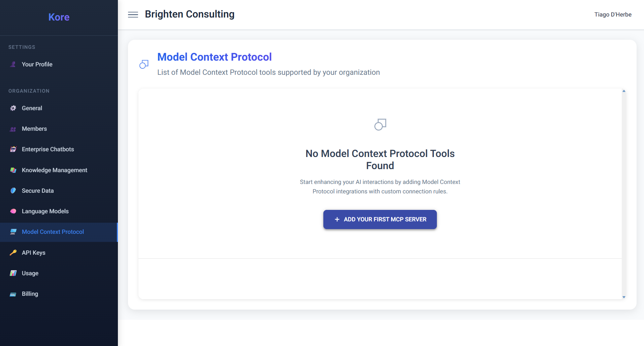This screenshot has width=644, height=346.
Task: Open the Model Context Protocol menu item
Action: [x=59, y=232]
